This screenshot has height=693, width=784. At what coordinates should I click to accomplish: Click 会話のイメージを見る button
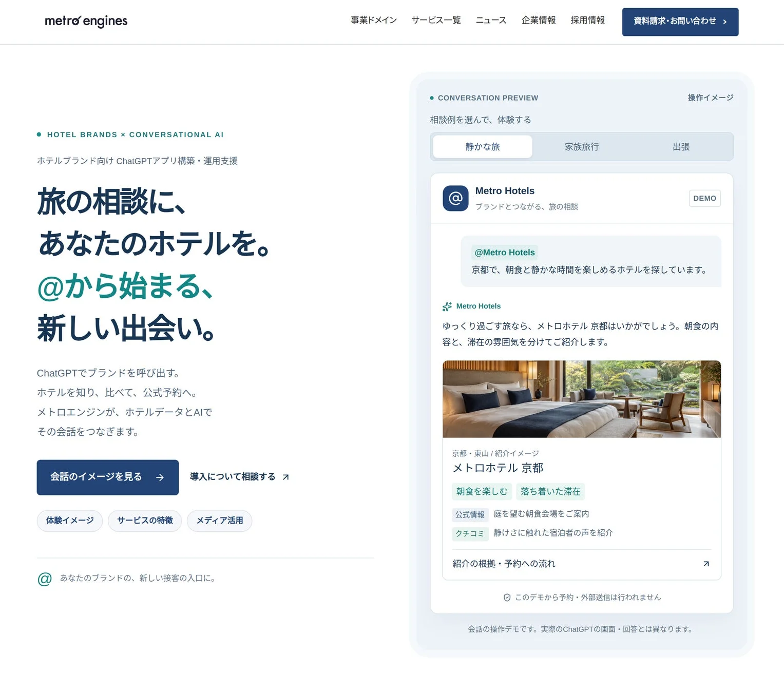coord(108,477)
